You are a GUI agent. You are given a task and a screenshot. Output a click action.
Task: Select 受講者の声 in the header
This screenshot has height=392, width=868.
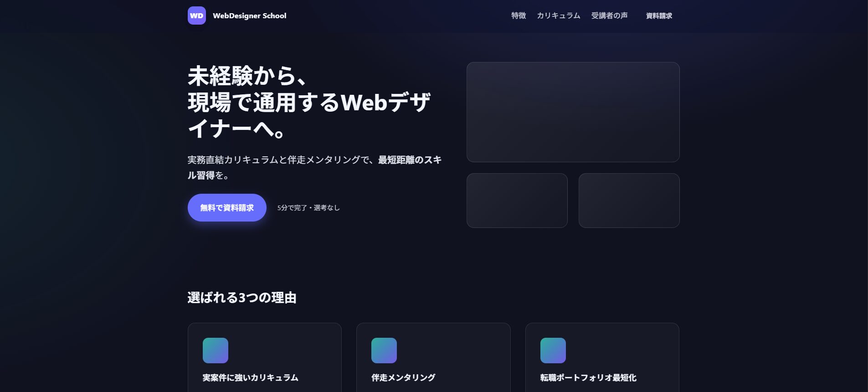pos(610,15)
